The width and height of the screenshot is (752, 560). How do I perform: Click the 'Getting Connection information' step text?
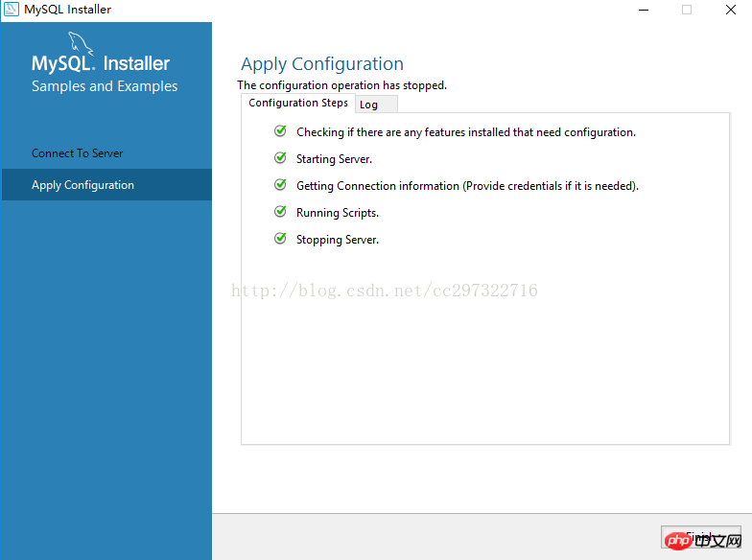(467, 186)
